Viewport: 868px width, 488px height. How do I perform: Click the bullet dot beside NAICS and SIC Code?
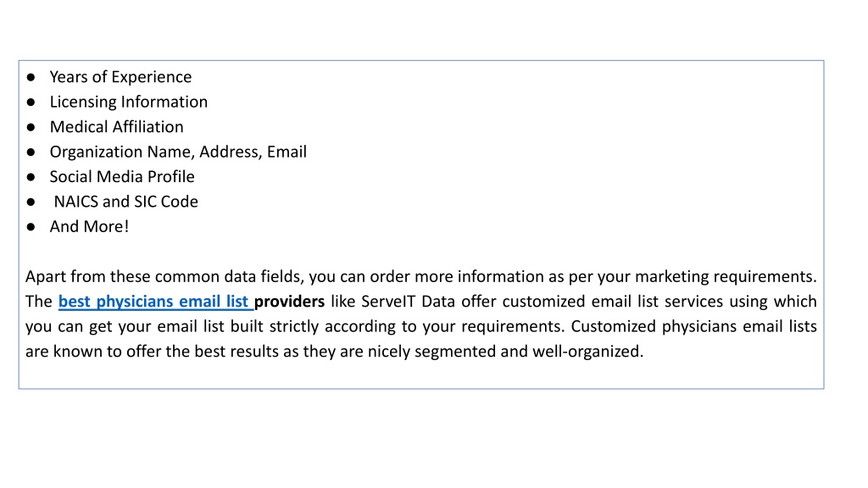[31, 202]
